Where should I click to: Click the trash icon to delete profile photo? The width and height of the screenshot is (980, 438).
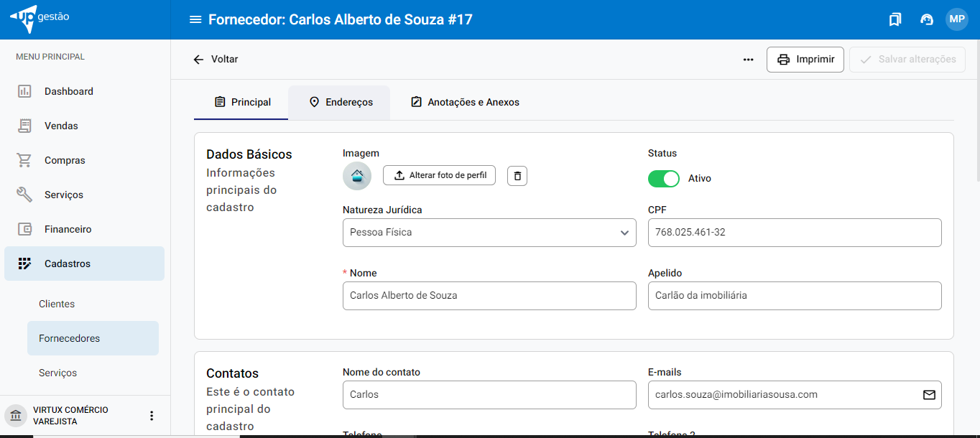click(517, 176)
